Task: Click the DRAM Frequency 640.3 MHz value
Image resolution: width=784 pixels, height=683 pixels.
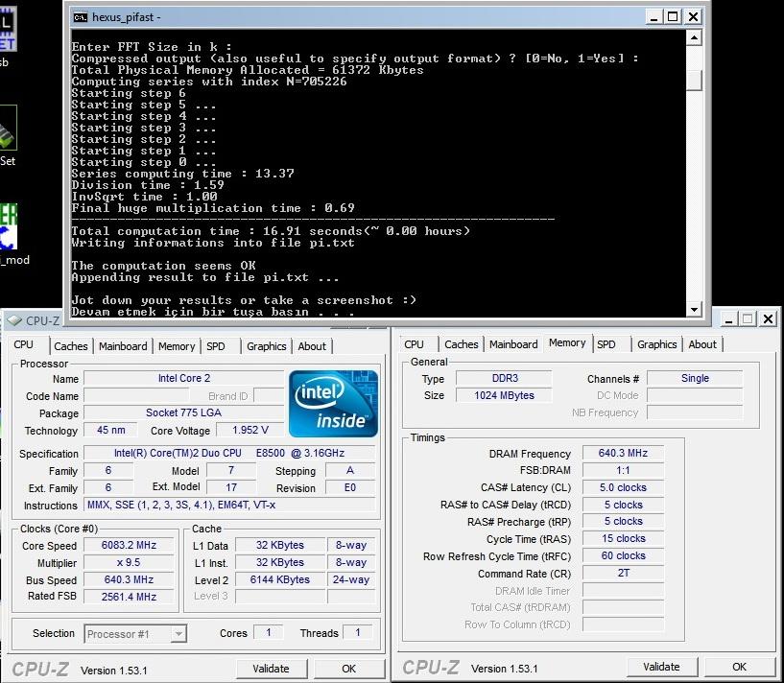Action: tap(623, 453)
